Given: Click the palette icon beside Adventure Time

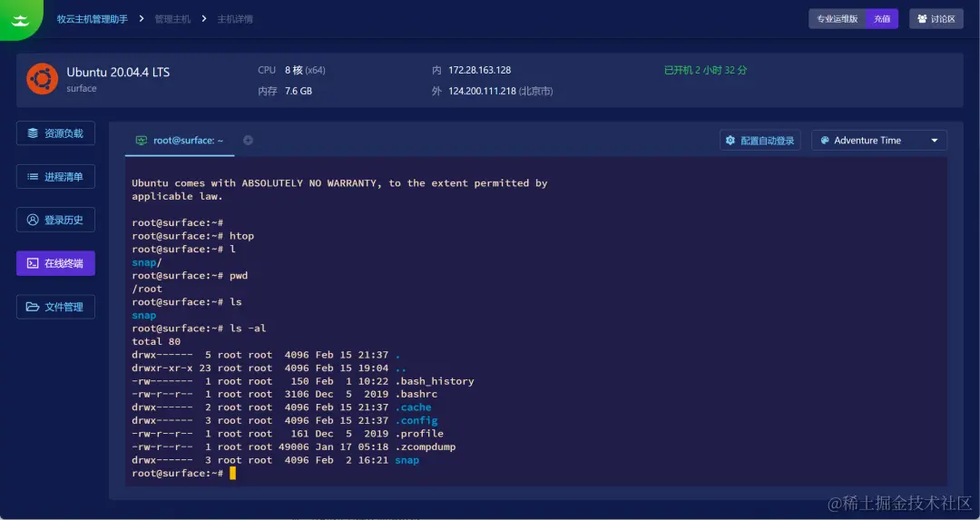Looking at the screenshot, I should click(x=824, y=141).
